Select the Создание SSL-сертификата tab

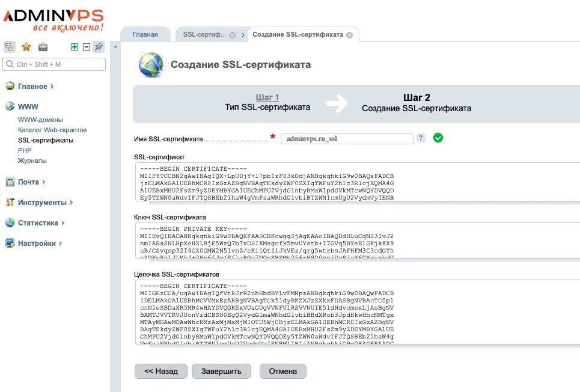click(298, 34)
